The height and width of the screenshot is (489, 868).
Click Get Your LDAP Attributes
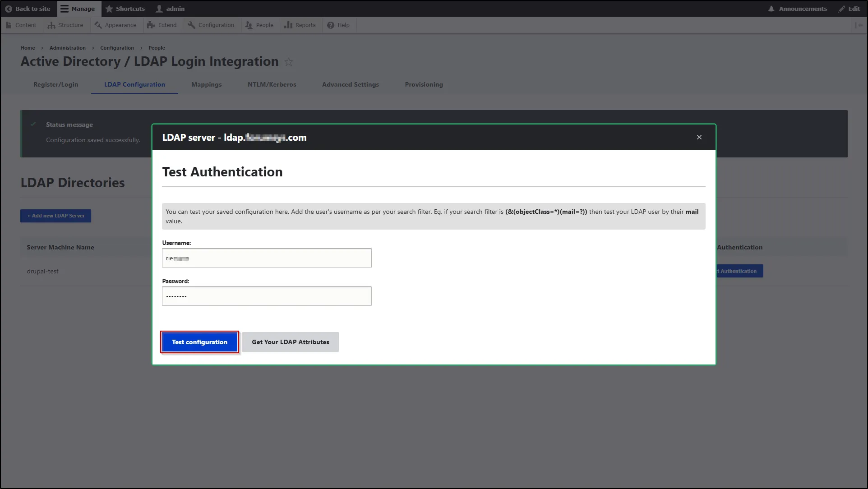click(290, 342)
